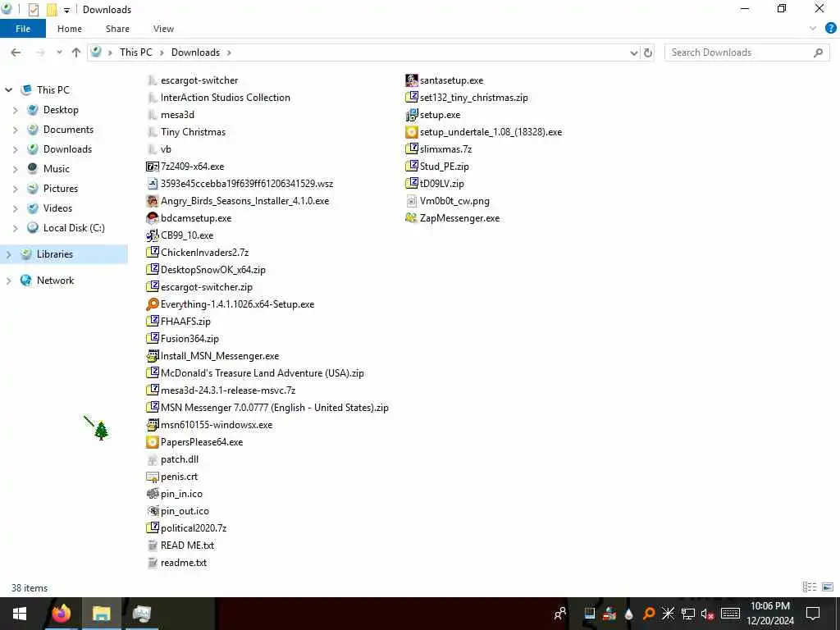Select Stud_PE.zip archive
The width and height of the screenshot is (840, 630).
tap(444, 166)
